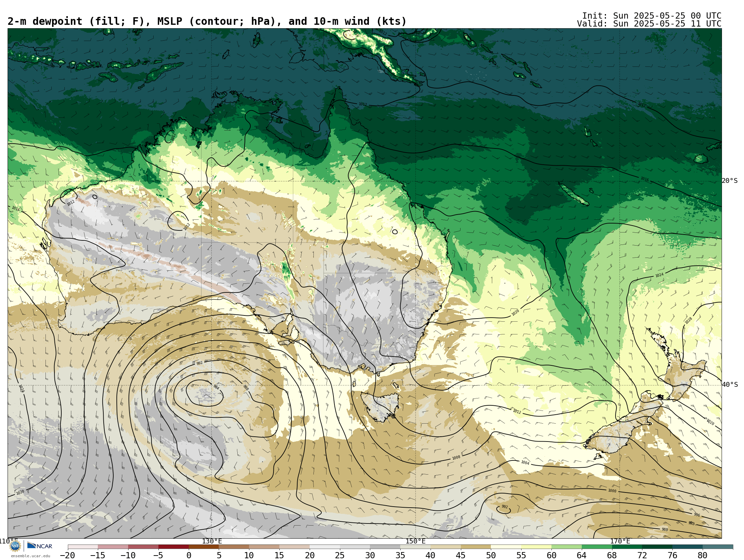744x560 pixels.
Task: Click the 20°S latitude label
Action: pos(730,181)
